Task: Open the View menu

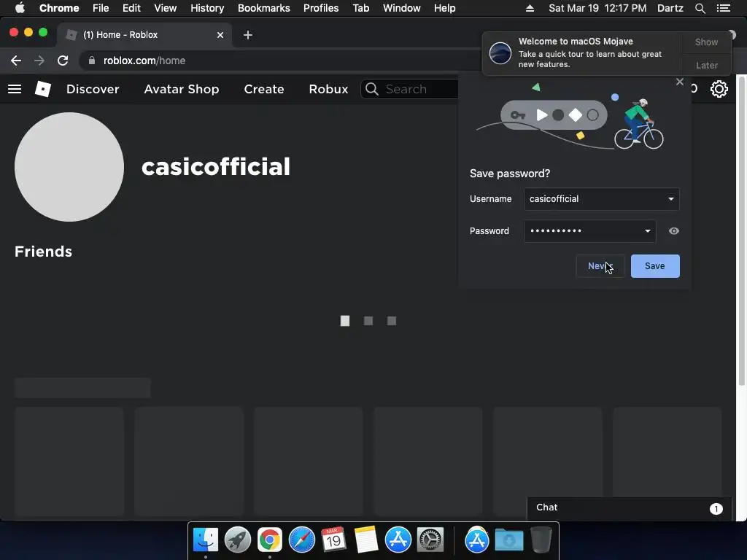Action: click(166, 8)
